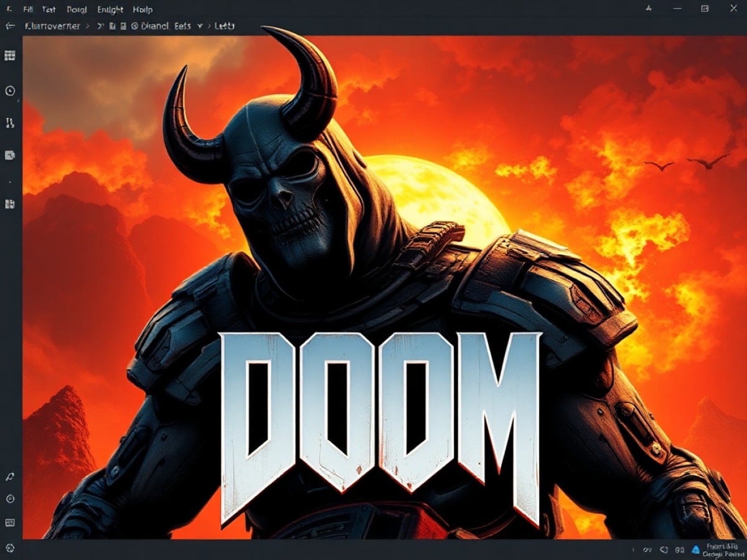Open the Doral menu
This screenshot has height=560, width=747.
(x=76, y=10)
